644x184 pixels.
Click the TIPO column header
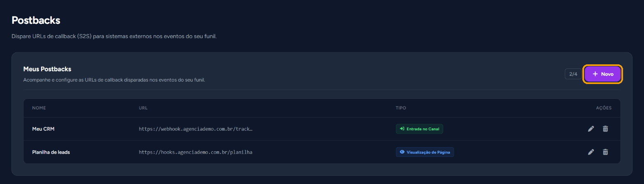point(401,108)
